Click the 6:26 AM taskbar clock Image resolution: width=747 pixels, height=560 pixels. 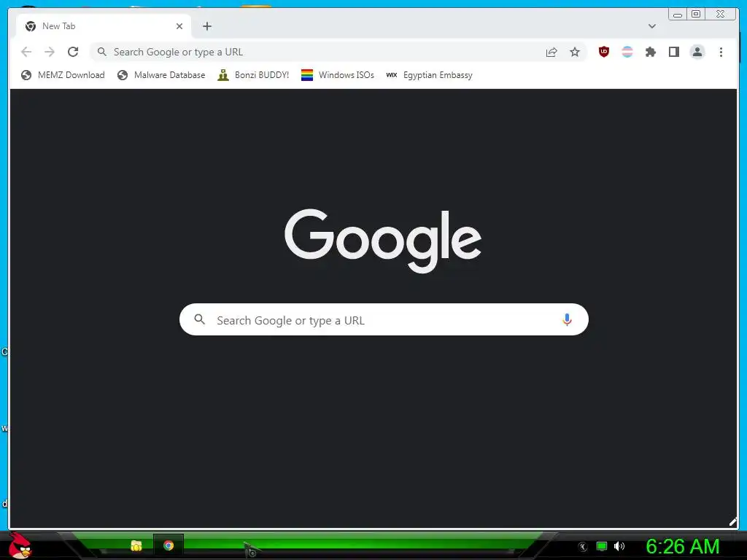682,546
